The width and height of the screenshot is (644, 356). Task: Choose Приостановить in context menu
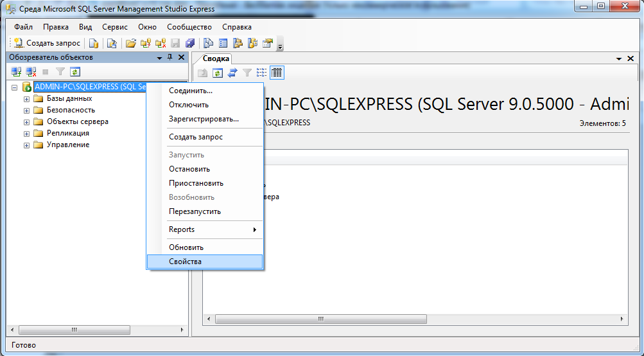coord(205,183)
